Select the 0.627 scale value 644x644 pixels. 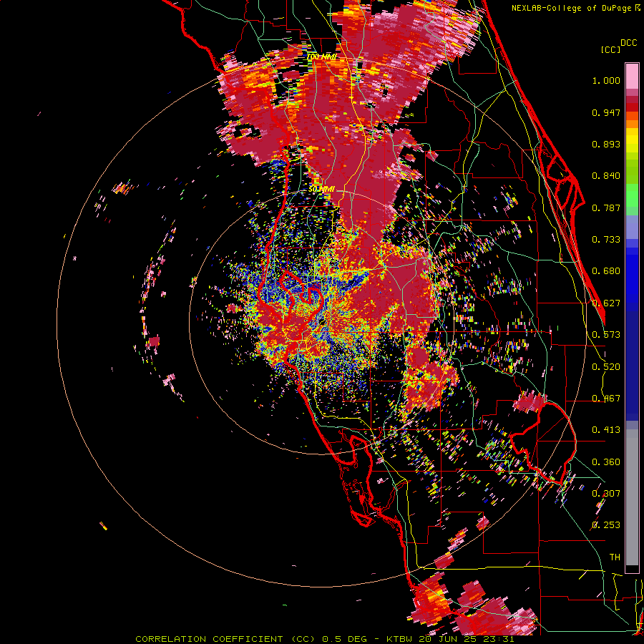tap(606, 303)
